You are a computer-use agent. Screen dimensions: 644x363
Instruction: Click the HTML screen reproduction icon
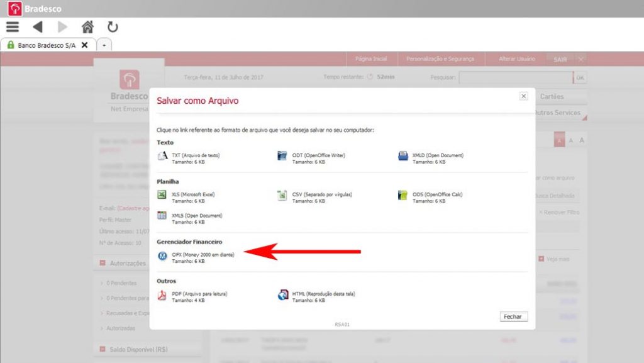pyautogui.click(x=282, y=295)
